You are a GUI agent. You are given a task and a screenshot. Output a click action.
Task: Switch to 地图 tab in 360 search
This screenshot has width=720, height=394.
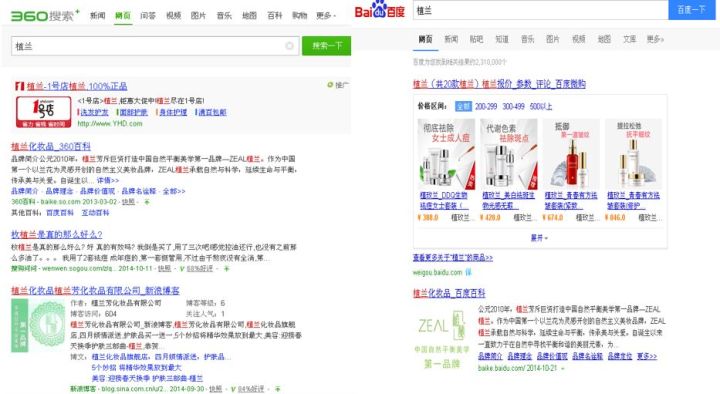[x=249, y=16]
